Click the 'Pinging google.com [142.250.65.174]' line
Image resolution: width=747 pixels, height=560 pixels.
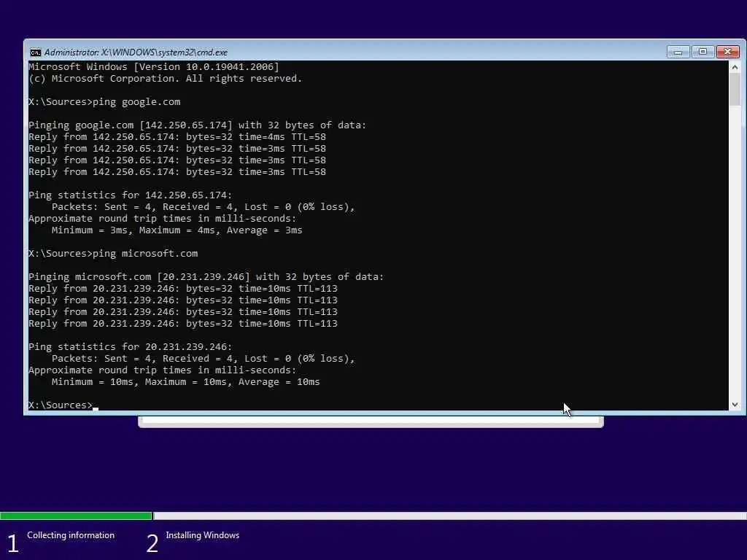pyautogui.click(x=197, y=125)
